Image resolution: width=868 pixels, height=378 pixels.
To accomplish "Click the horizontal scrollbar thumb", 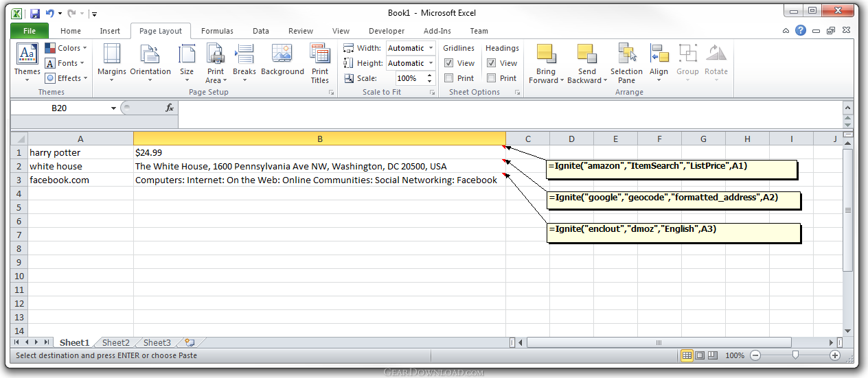I will pos(659,342).
